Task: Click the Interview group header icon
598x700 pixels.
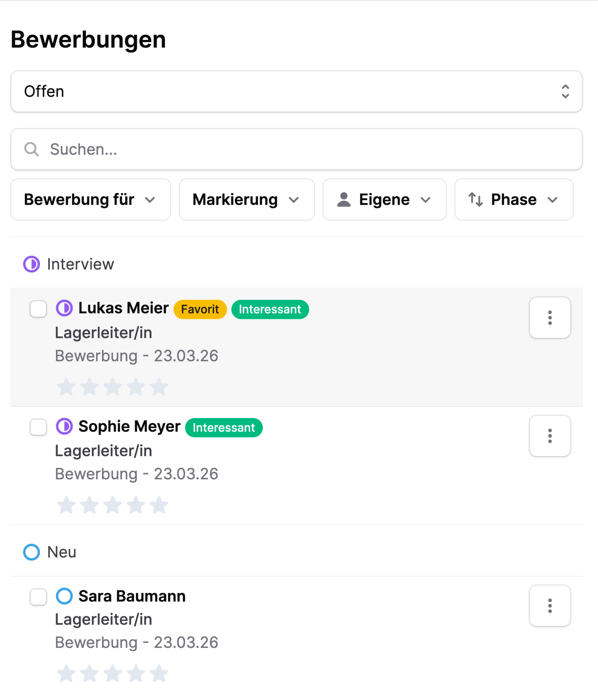Action: pyautogui.click(x=31, y=264)
